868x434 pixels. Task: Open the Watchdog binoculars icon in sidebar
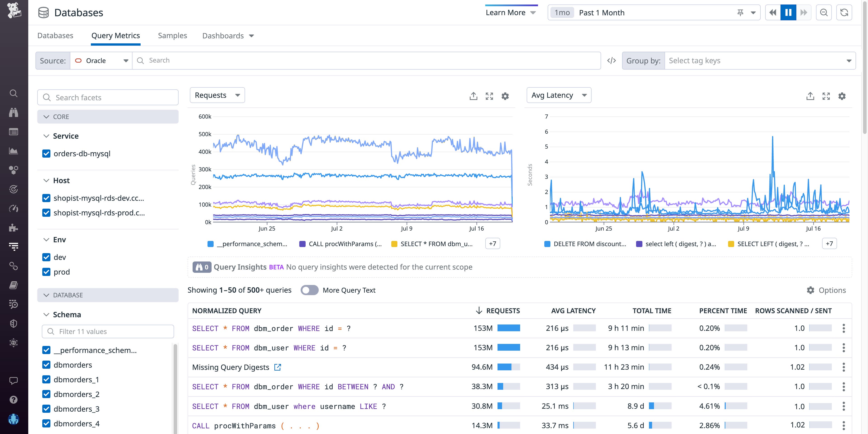point(14,112)
